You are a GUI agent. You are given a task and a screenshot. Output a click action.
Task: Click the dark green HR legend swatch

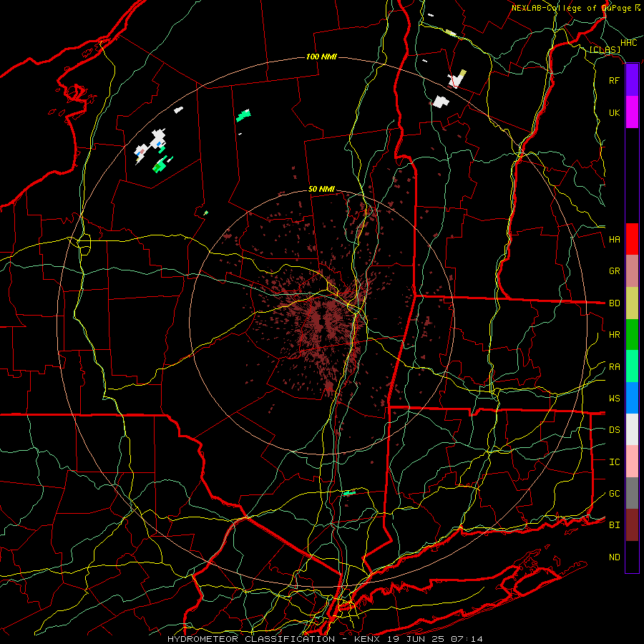[632, 335]
